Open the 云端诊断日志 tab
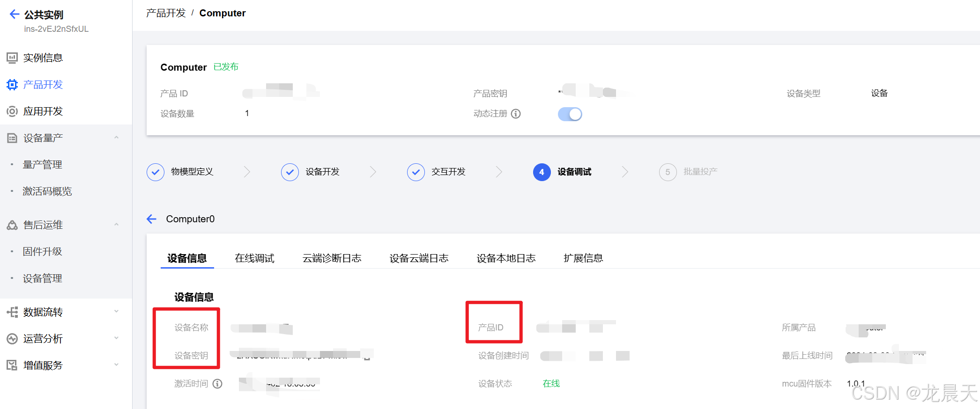 coord(332,258)
